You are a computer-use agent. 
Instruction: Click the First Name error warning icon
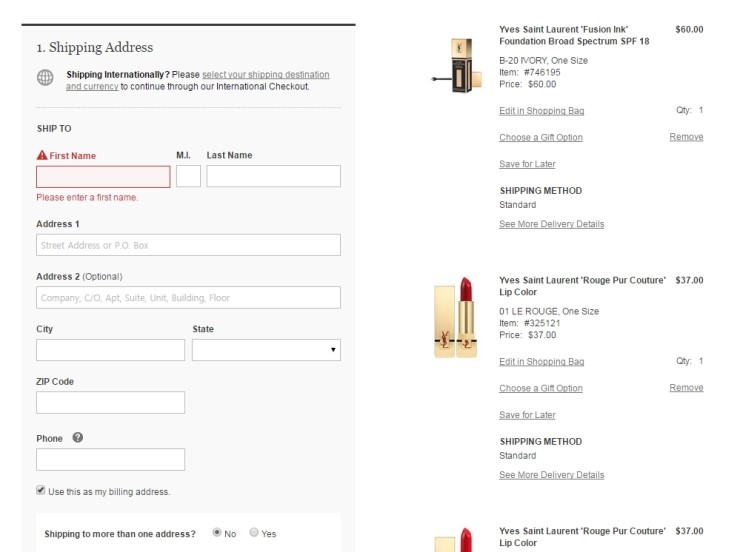[42, 155]
